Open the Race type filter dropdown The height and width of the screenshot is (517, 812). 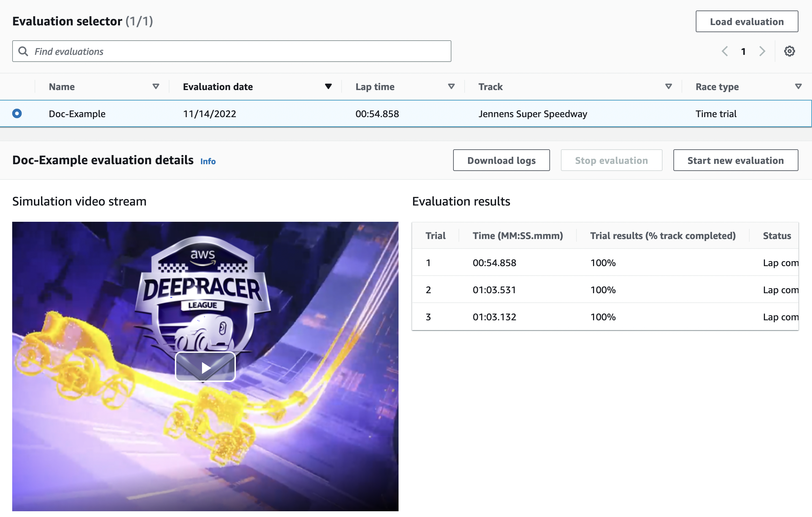tap(798, 87)
